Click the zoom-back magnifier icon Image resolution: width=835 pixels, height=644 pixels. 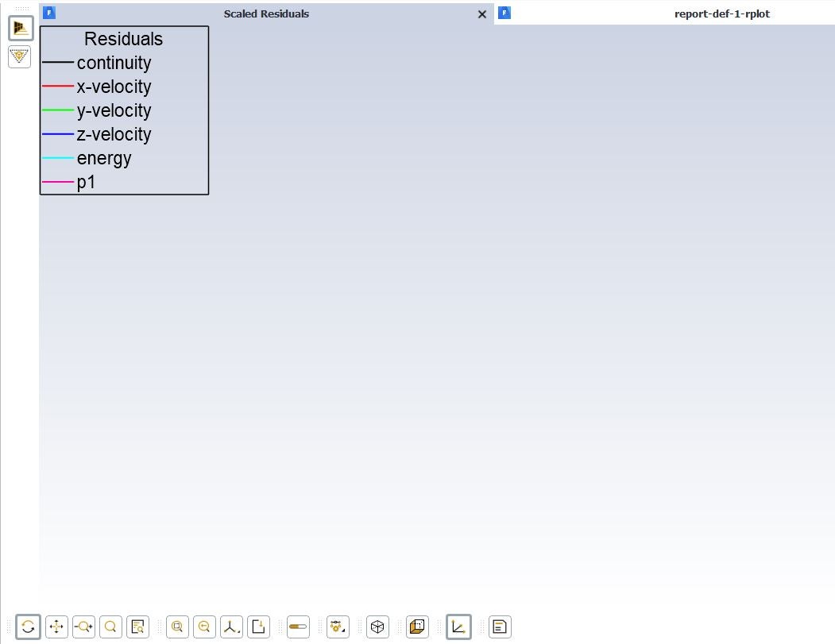204,627
